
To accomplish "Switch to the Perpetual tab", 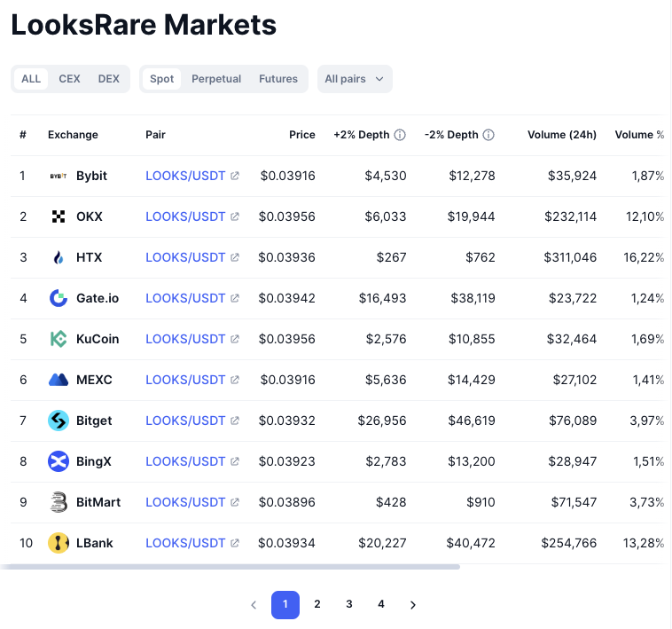I will click(x=216, y=79).
